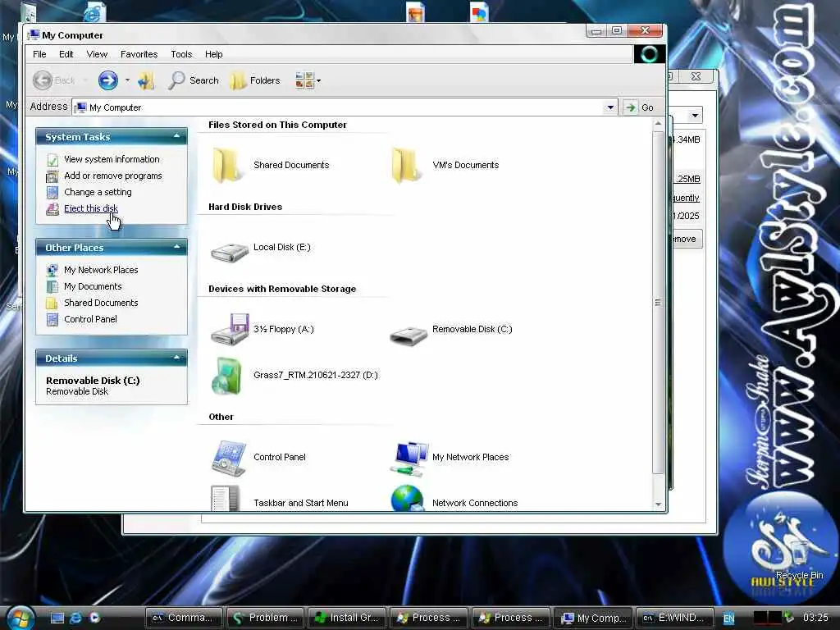Image resolution: width=840 pixels, height=630 pixels.
Task: Open Control Panel link in Other Places
Action: pos(90,319)
